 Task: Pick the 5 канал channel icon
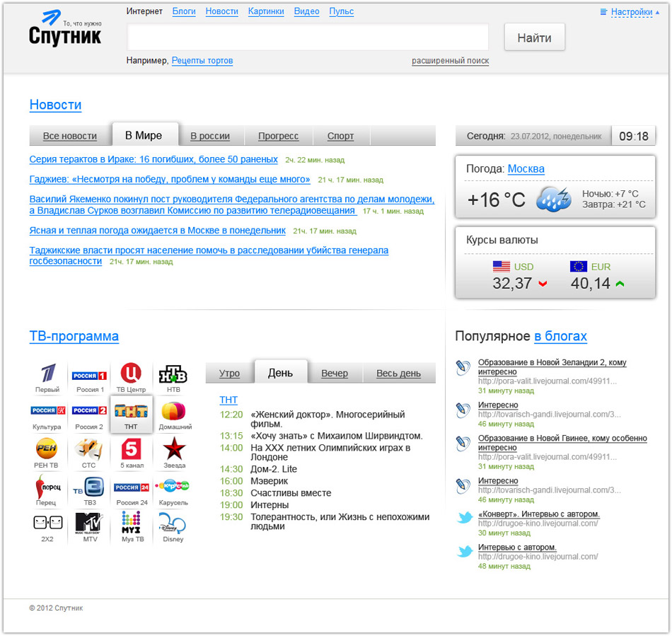pyautogui.click(x=131, y=449)
